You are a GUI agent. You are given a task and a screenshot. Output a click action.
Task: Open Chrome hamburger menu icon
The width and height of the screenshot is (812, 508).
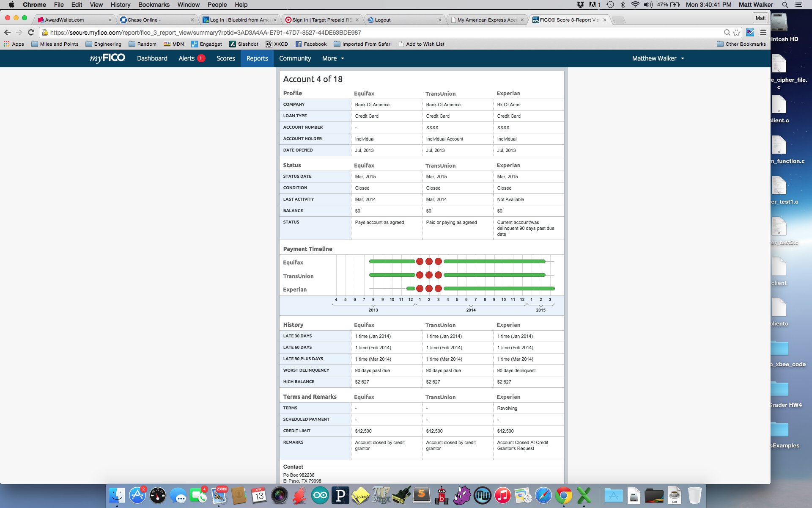(x=763, y=33)
